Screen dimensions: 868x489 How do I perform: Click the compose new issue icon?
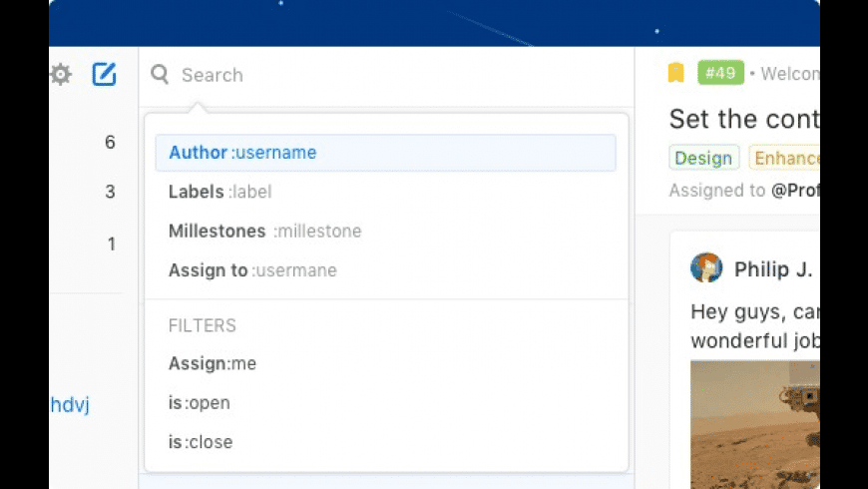pyautogui.click(x=104, y=74)
